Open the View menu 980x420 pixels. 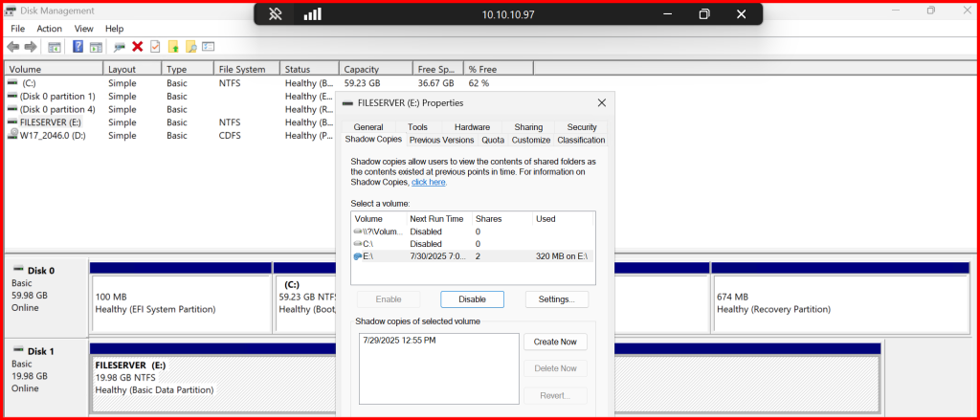(84, 29)
